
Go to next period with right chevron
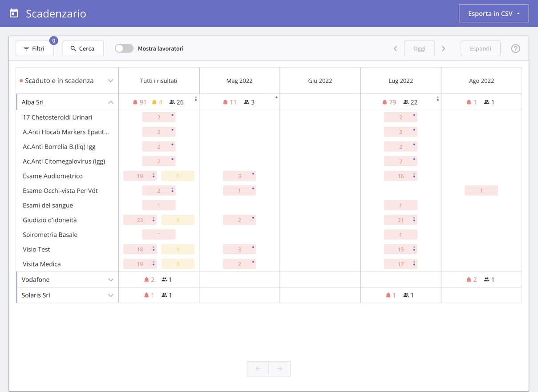pyautogui.click(x=443, y=48)
